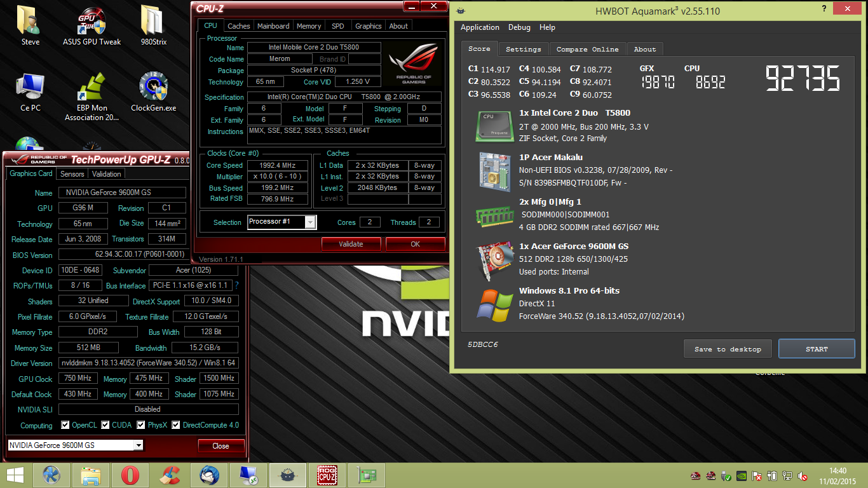
Task: Open CCleaner from the taskbar
Action: [169, 475]
